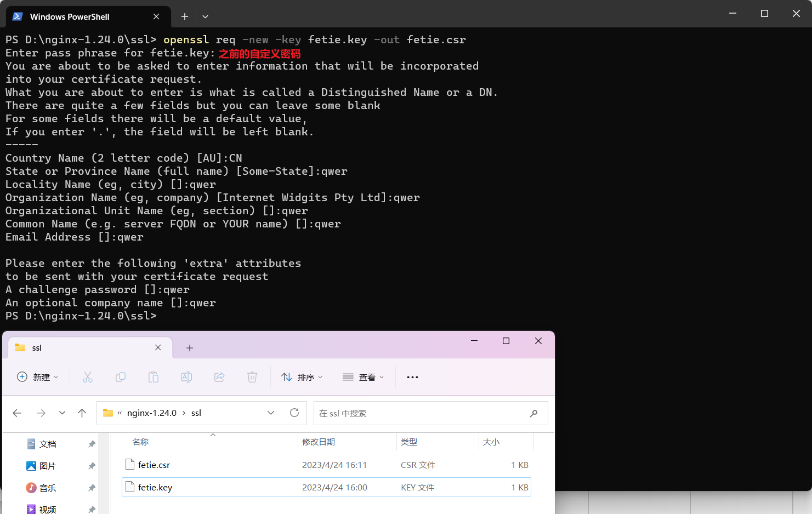Screen dimensions: 812x514
Task: Open 文档 (Documents) in the sidebar
Action: pos(47,444)
